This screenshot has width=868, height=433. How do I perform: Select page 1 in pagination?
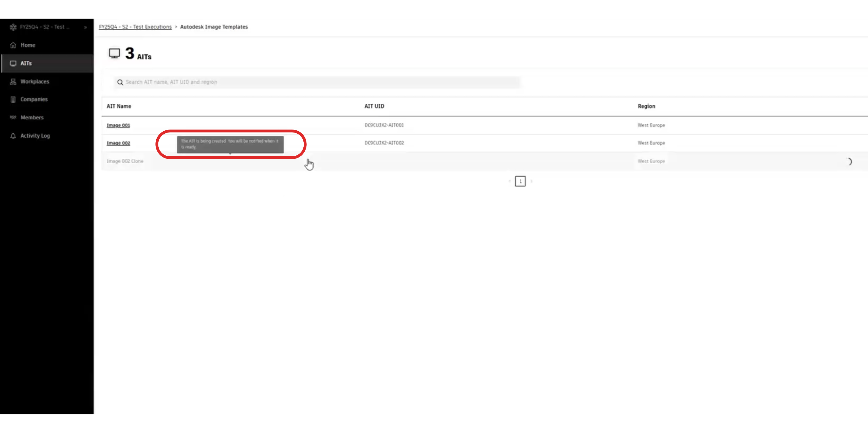(x=520, y=181)
